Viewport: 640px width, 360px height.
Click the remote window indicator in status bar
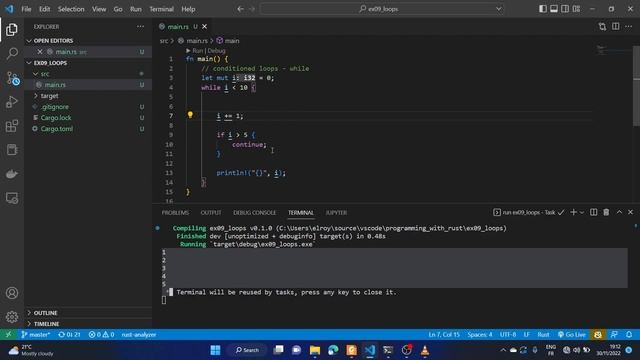(9, 335)
